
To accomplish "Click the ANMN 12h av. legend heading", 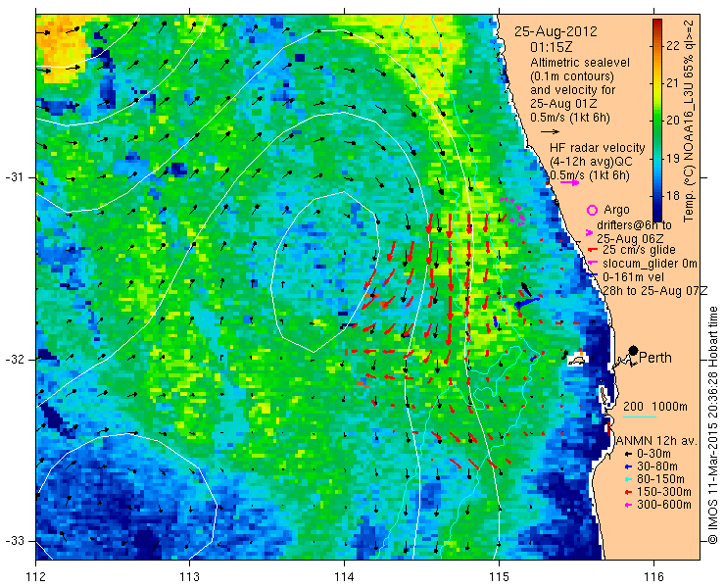I will pos(656,440).
